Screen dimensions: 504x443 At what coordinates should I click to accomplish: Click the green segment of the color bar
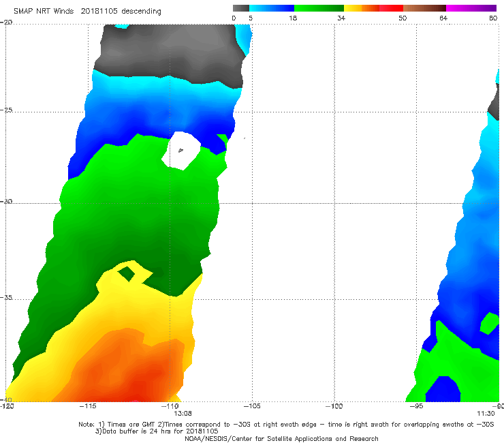(x=319, y=8)
